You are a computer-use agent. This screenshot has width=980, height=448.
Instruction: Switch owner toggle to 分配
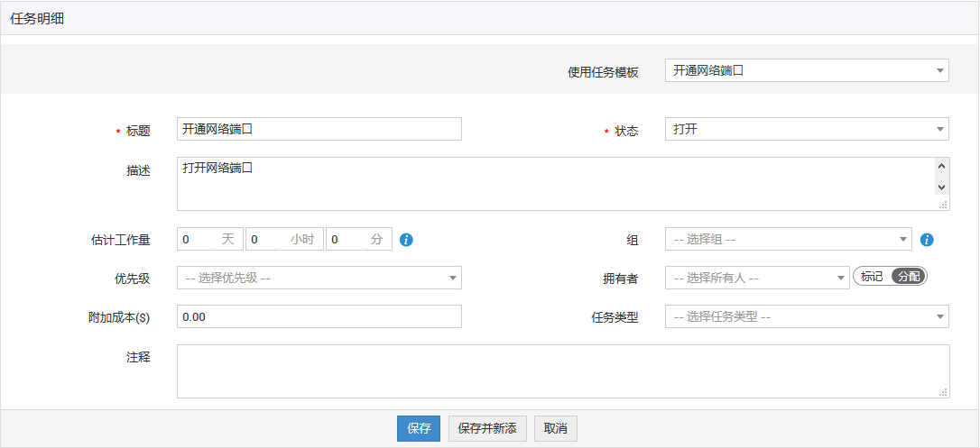click(909, 277)
